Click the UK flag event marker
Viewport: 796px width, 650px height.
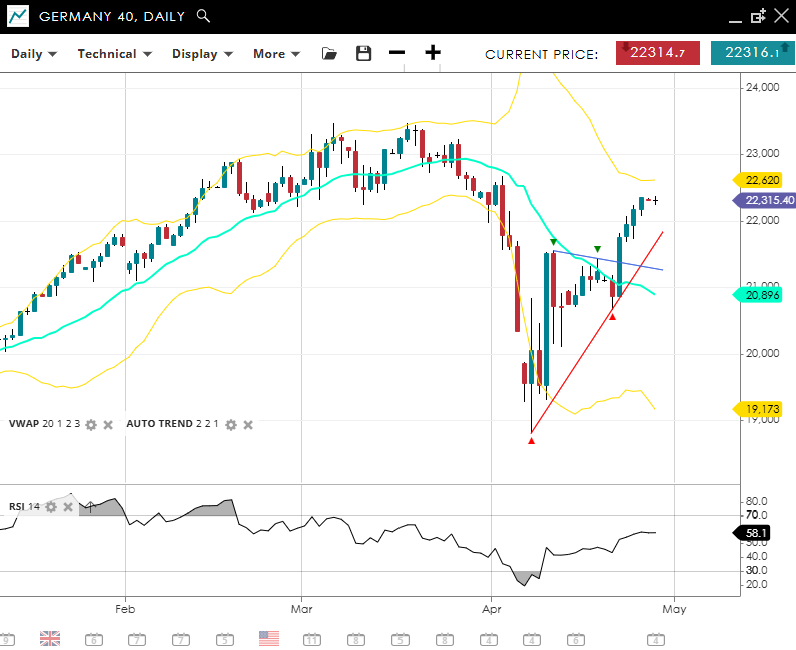coord(49,638)
